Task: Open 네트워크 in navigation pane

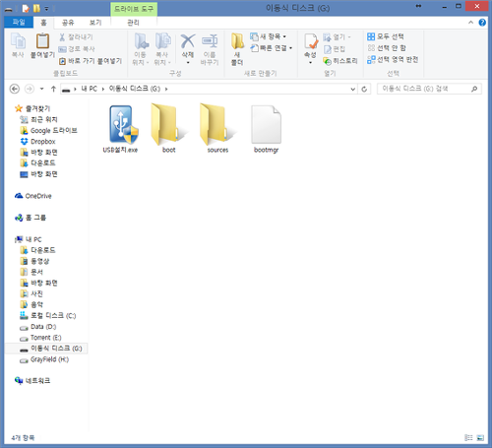Action: coord(32,381)
